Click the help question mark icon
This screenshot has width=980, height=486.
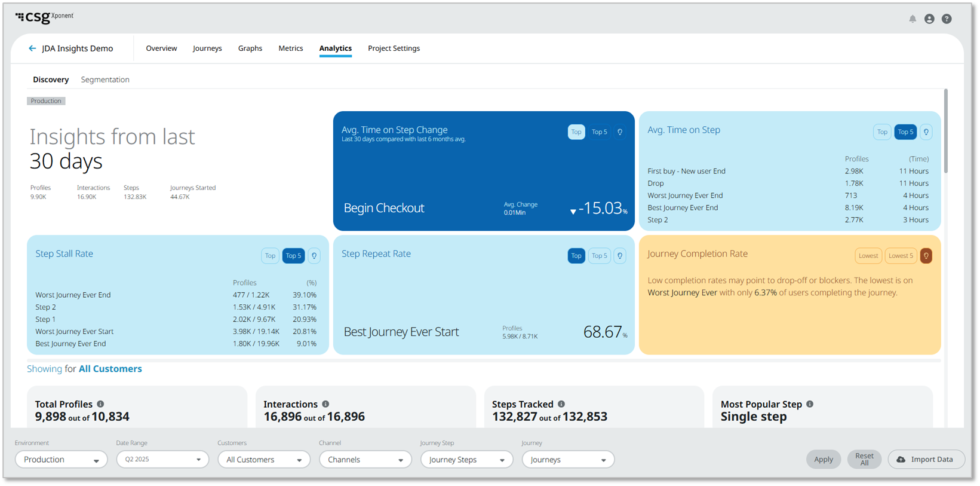point(947,19)
